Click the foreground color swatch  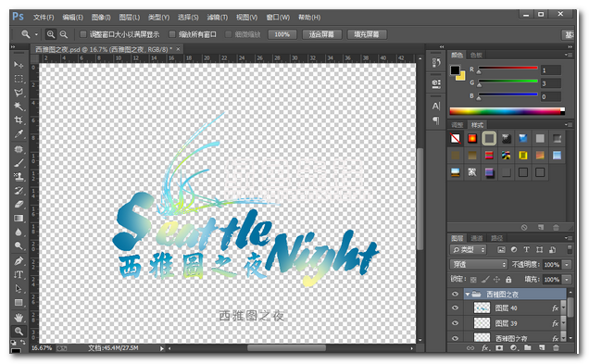pos(455,69)
